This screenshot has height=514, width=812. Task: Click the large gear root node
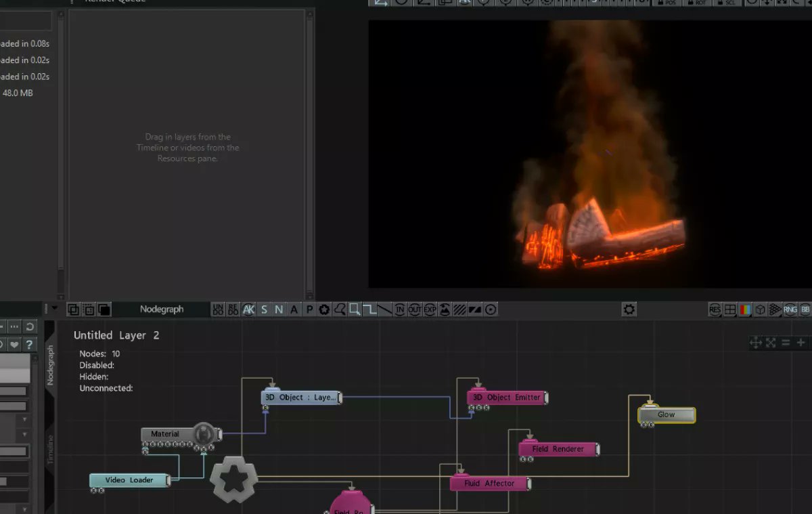234,479
